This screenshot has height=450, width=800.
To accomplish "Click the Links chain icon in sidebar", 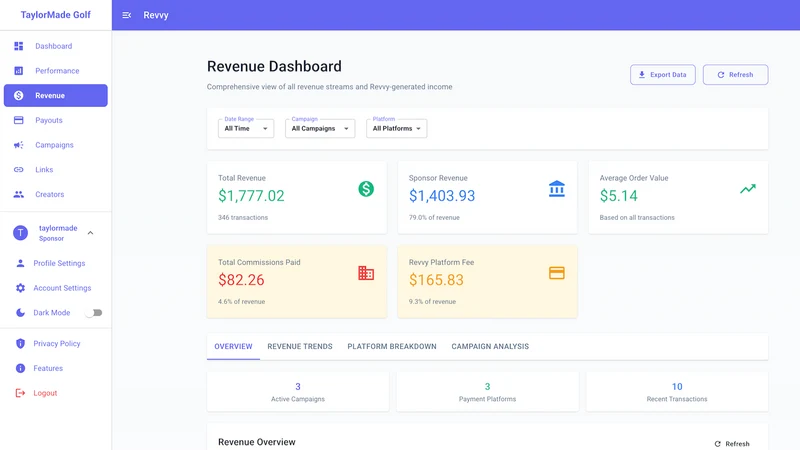I will (19, 169).
